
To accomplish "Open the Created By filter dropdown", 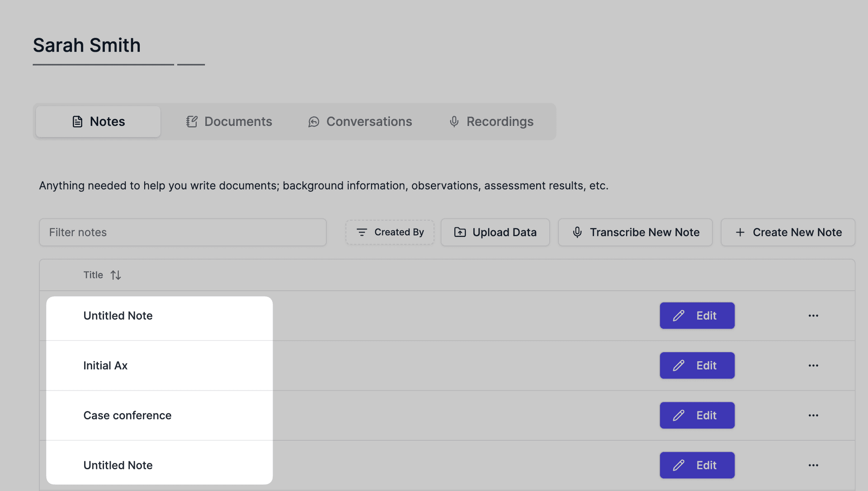I will (390, 232).
